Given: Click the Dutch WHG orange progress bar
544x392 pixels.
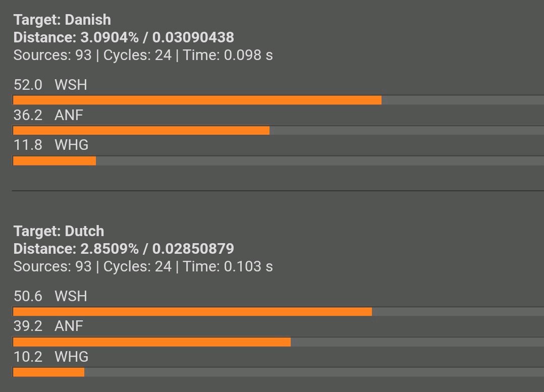Looking at the screenshot, I should (48, 372).
